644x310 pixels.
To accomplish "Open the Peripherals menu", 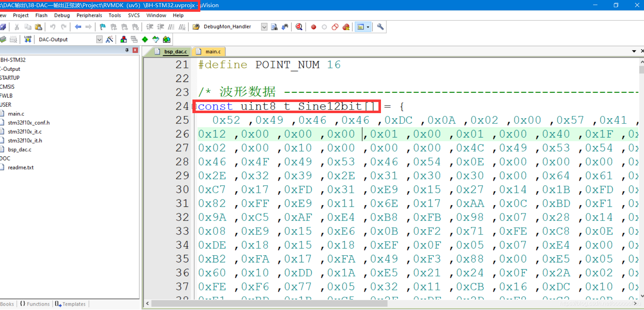I will (89, 15).
